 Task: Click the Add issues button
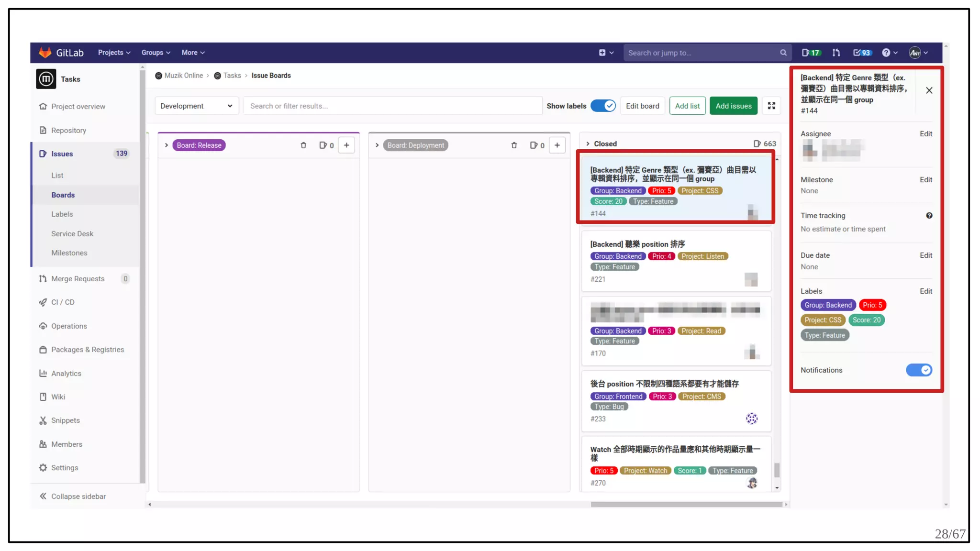[x=733, y=106]
